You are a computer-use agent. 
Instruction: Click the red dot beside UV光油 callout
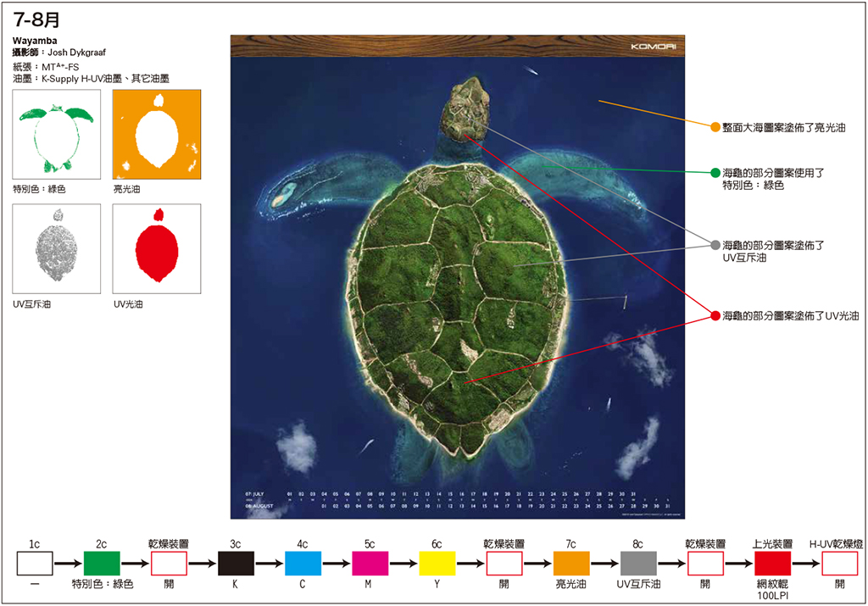tap(715, 315)
